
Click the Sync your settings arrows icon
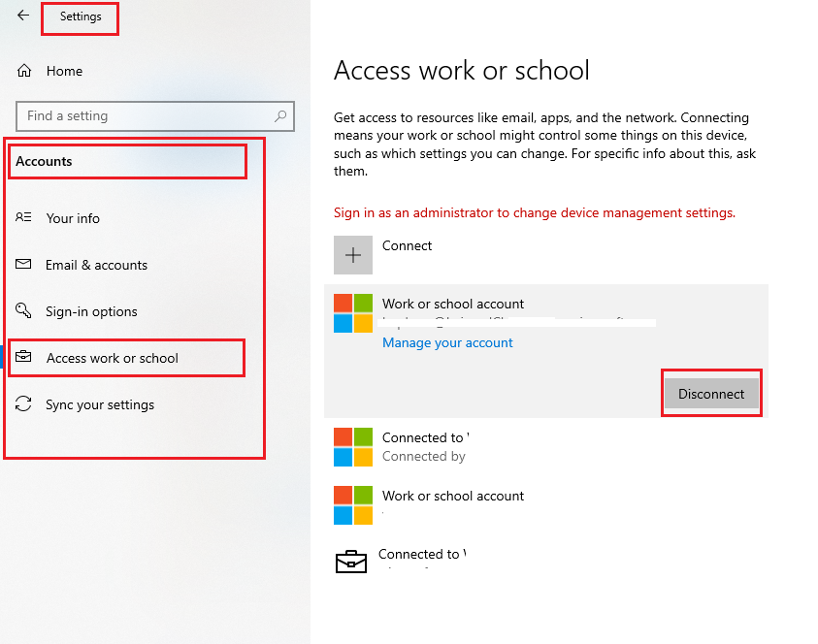coord(23,403)
